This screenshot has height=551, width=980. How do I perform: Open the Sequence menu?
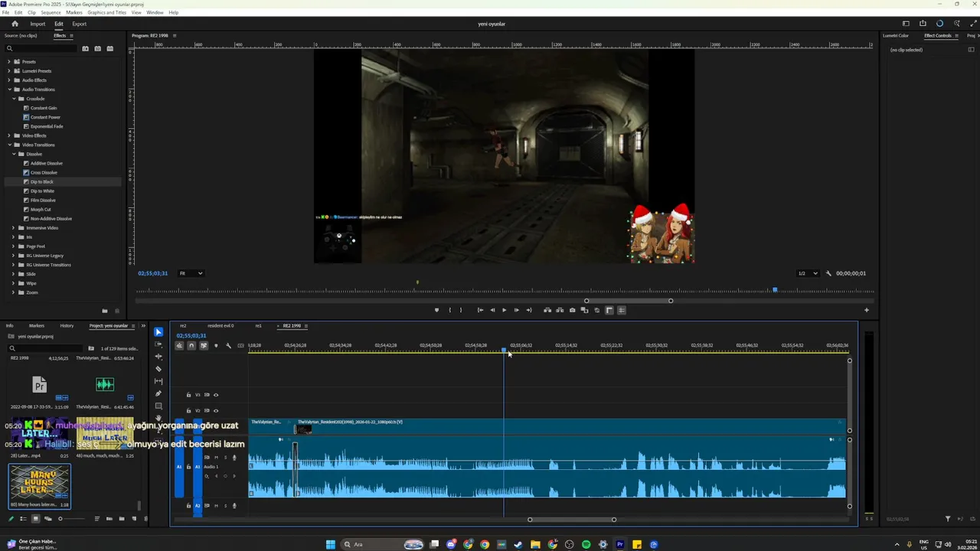pyautogui.click(x=51, y=13)
